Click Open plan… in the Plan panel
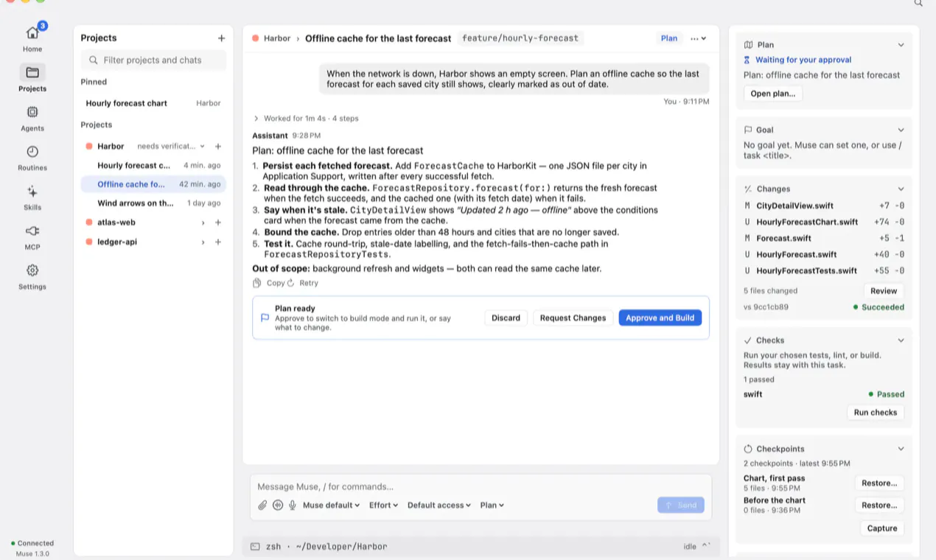936x560 pixels. pos(773,94)
